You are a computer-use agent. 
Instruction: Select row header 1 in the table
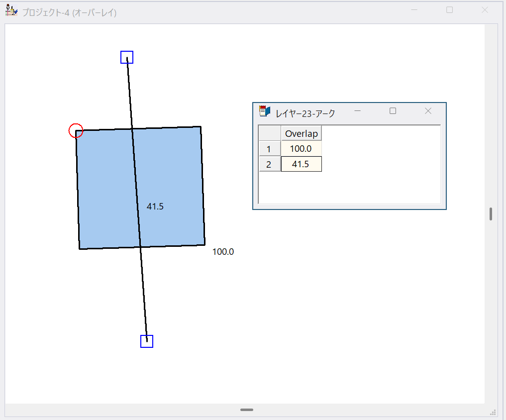pyautogui.click(x=269, y=149)
